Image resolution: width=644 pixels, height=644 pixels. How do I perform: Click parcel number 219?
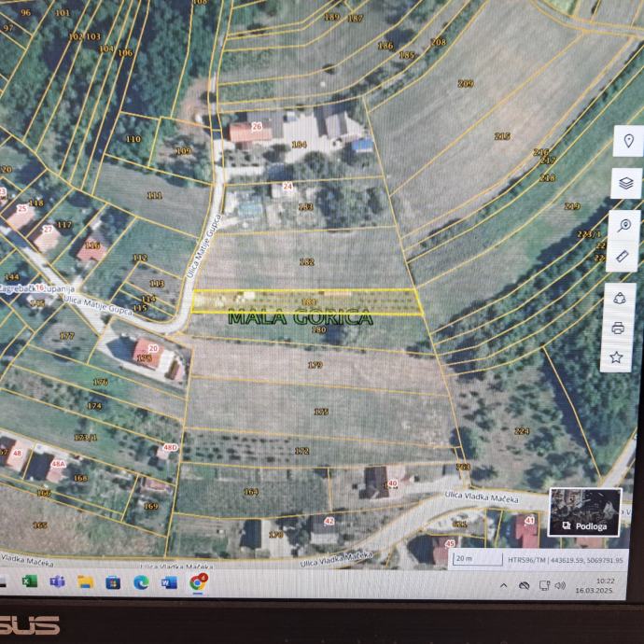point(572,205)
